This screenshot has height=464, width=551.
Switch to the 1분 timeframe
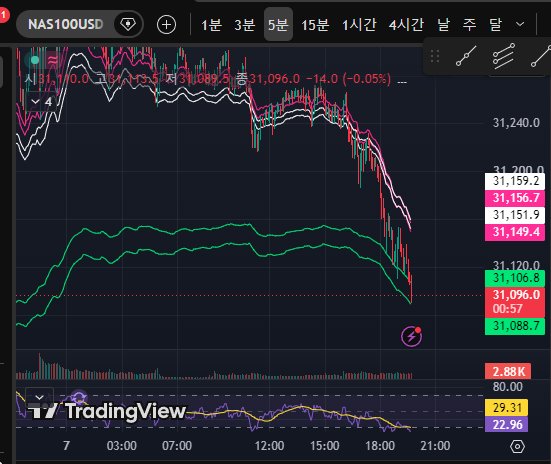pyautogui.click(x=212, y=25)
